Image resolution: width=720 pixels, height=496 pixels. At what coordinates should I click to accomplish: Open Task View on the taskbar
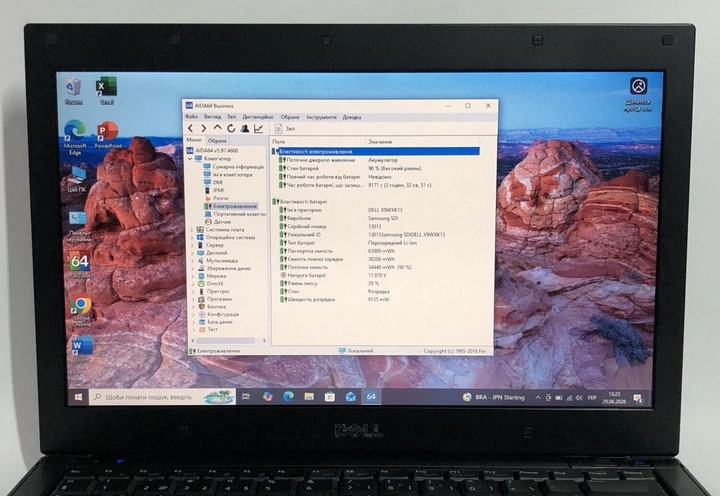click(x=247, y=396)
